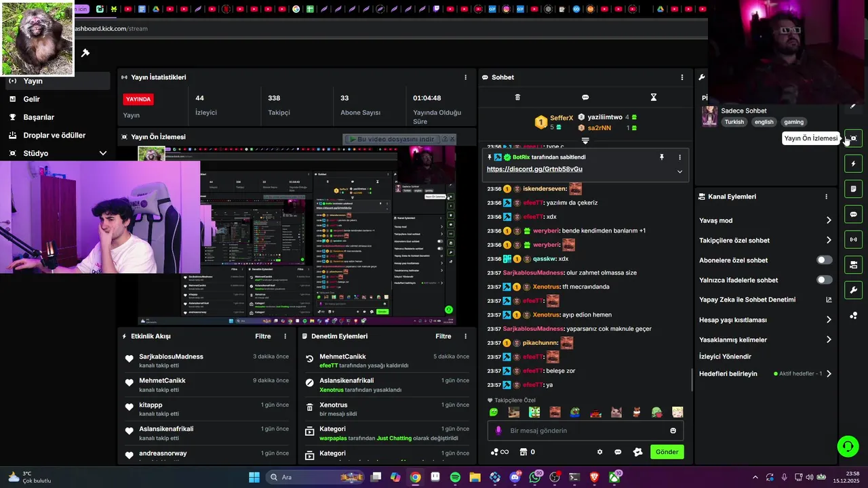Click Bu video dosyasını indir button
Screen dimensions: 868x488
point(391,139)
